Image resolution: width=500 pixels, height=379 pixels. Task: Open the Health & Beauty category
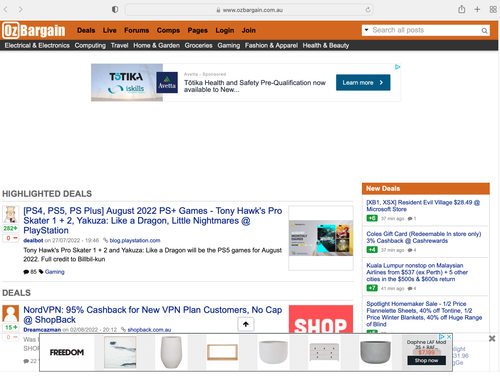pyautogui.click(x=326, y=45)
